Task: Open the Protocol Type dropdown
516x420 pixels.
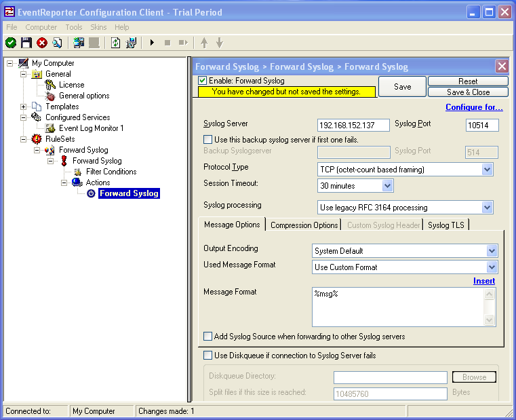Action: click(x=487, y=170)
